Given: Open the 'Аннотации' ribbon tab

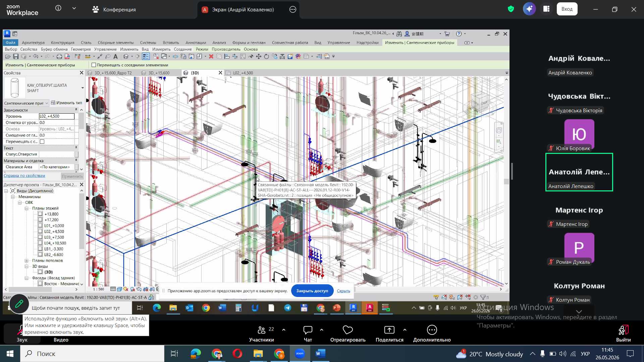Looking at the screenshot, I should [x=196, y=43].
